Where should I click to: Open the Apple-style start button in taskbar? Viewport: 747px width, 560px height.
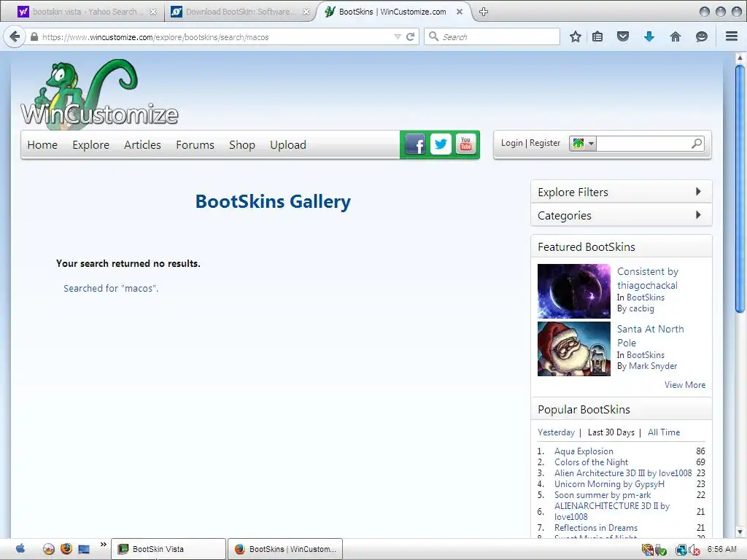pos(20,549)
